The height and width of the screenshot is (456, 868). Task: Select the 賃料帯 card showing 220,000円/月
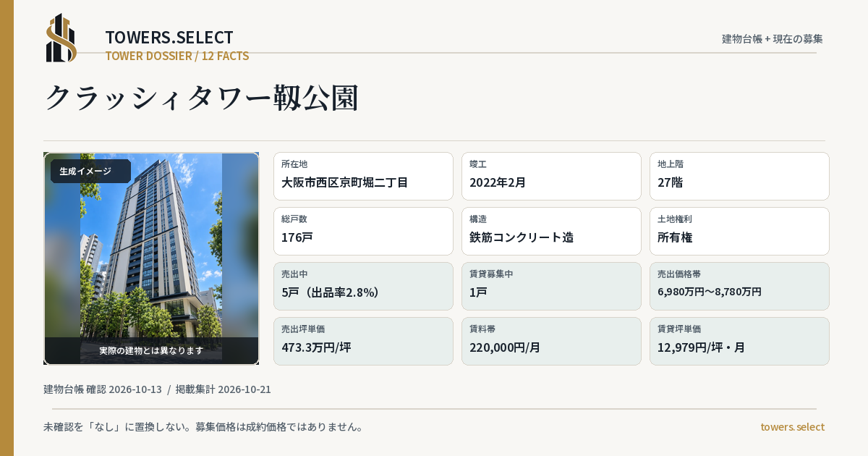[551, 341]
